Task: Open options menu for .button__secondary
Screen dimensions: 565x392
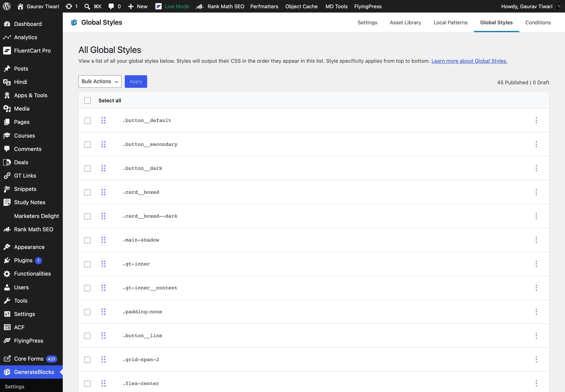Action: point(536,144)
